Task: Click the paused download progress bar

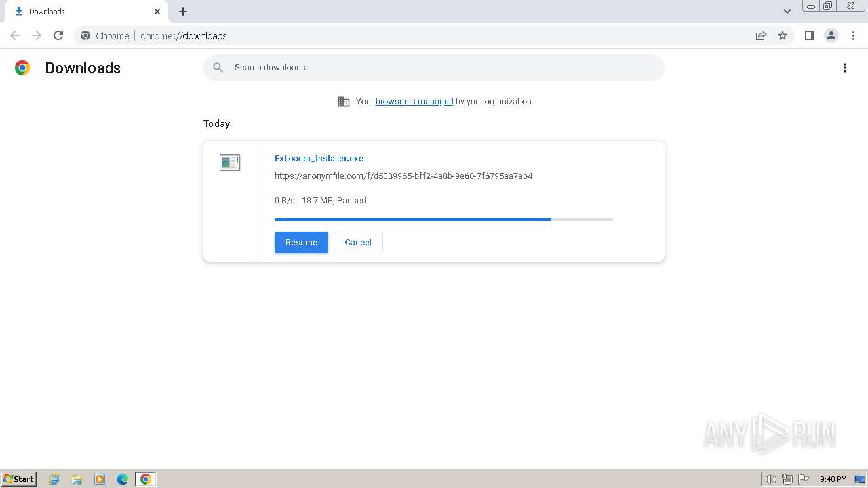Action: (x=443, y=220)
